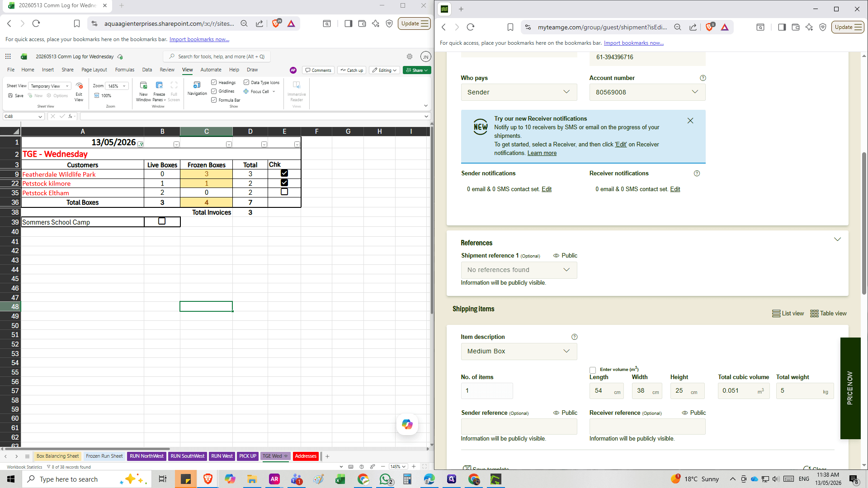Click the Freeze Panes icon
868x488 pixels.
click(159, 85)
